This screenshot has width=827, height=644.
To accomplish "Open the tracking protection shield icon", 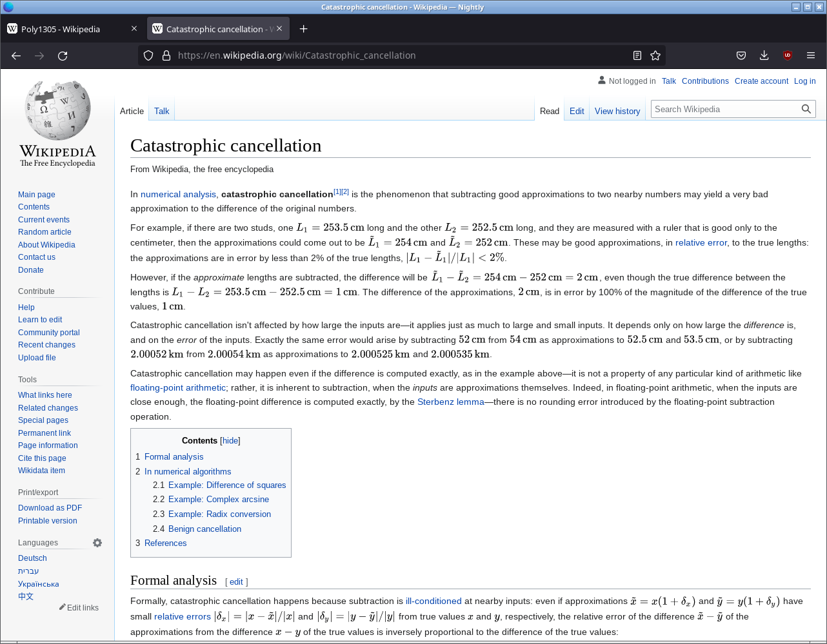I will pos(148,55).
